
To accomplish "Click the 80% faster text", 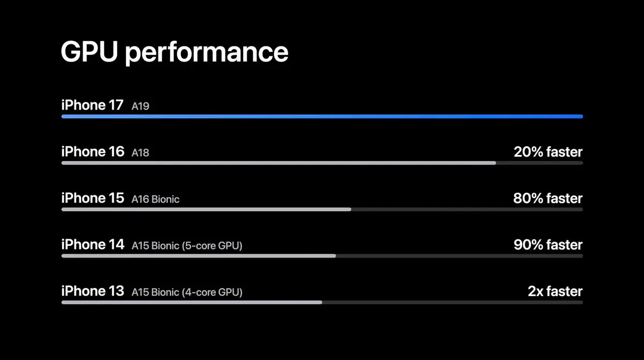I will pyautogui.click(x=548, y=199).
